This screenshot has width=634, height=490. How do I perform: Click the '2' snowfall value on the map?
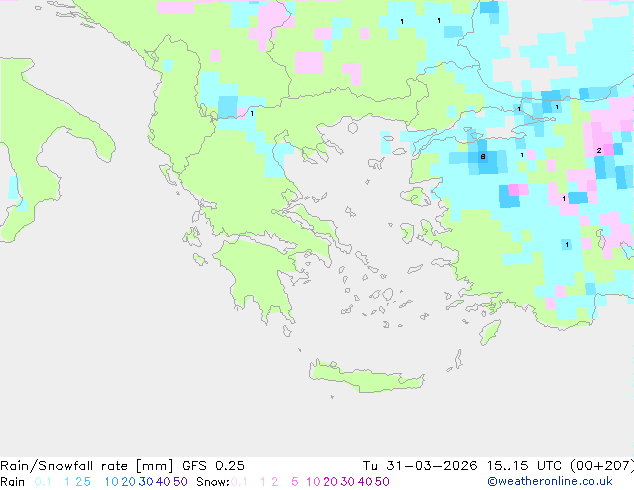click(599, 150)
